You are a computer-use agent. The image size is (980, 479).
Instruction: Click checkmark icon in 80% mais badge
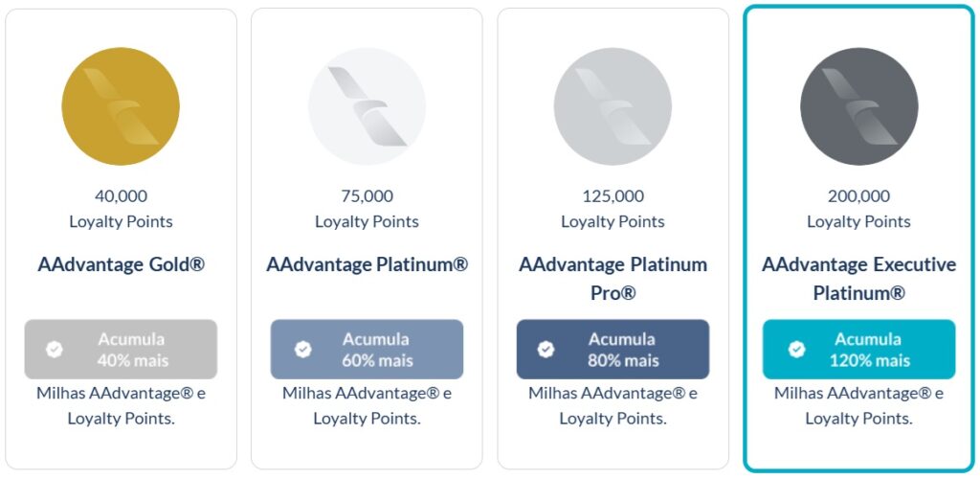click(546, 350)
